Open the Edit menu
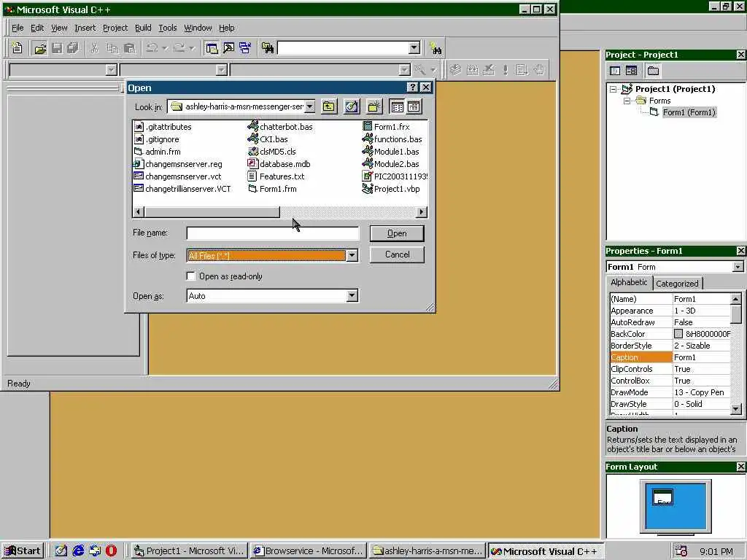The width and height of the screenshot is (747, 560). (37, 28)
